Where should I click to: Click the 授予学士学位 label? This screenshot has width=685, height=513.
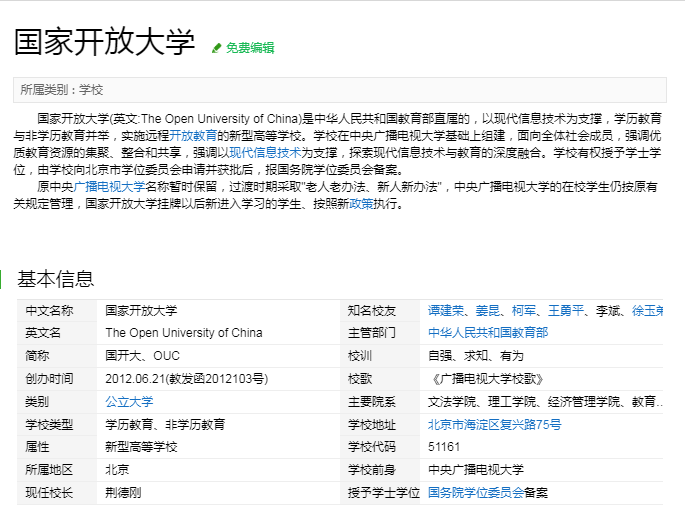(x=384, y=493)
